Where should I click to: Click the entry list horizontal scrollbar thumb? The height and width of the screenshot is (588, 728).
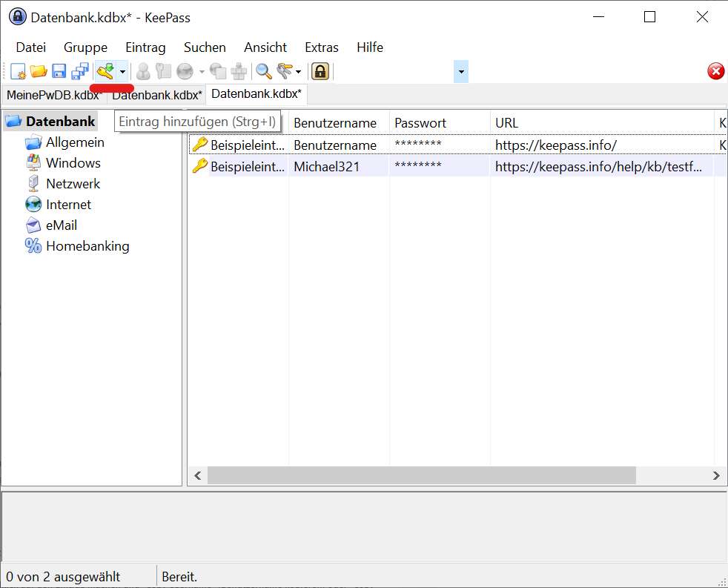(422, 475)
